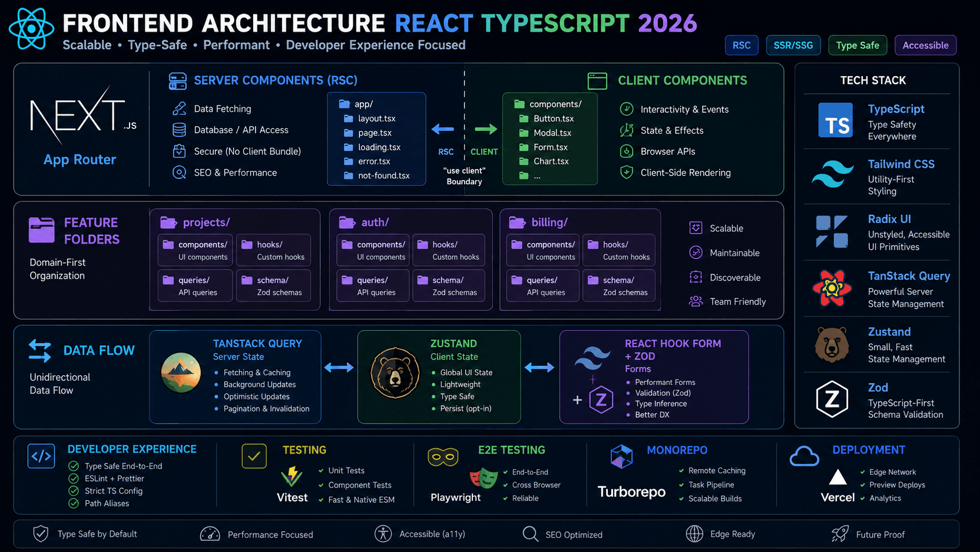980x552 pixels.
Task: Open the queries/ card under billing/
Action: (x=543, y=286)
